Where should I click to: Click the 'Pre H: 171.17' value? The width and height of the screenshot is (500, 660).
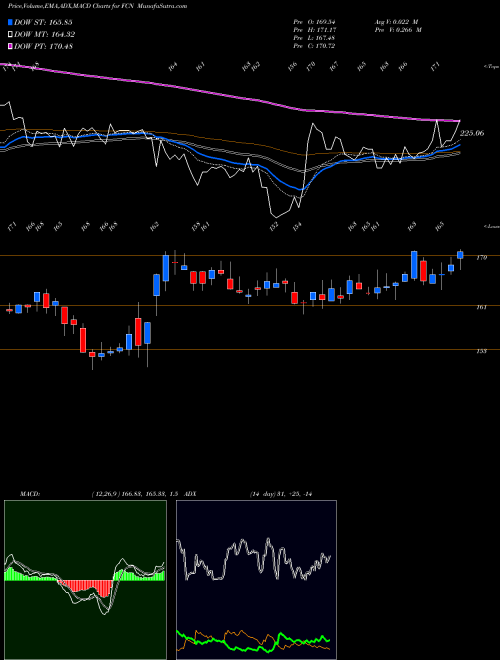click(314, 30)
